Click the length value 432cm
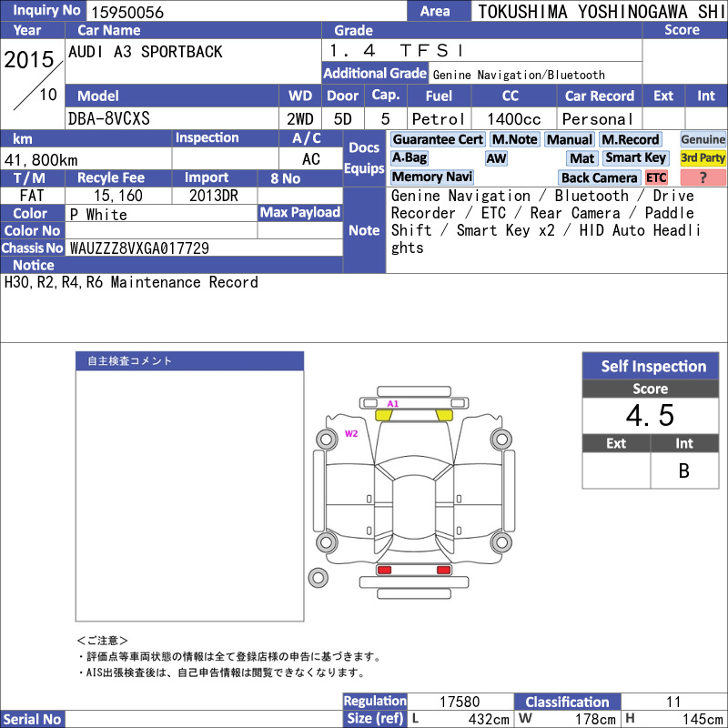 489,719
